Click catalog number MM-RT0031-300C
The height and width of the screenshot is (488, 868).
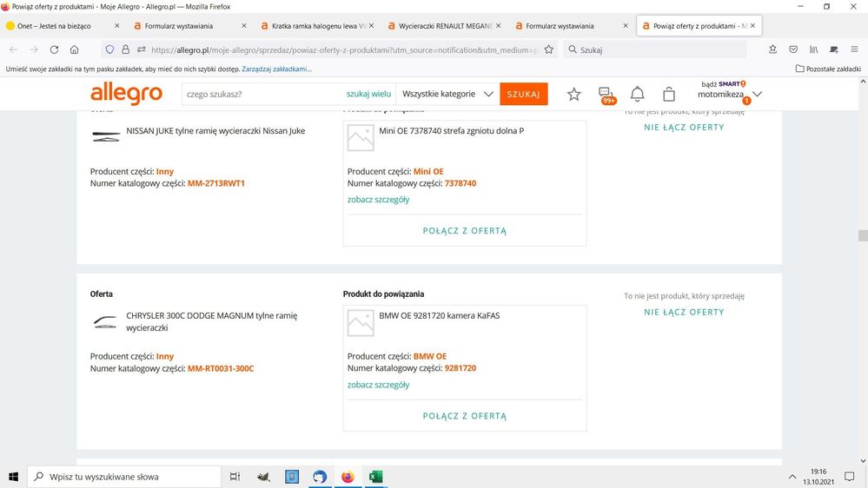[221, 368]
